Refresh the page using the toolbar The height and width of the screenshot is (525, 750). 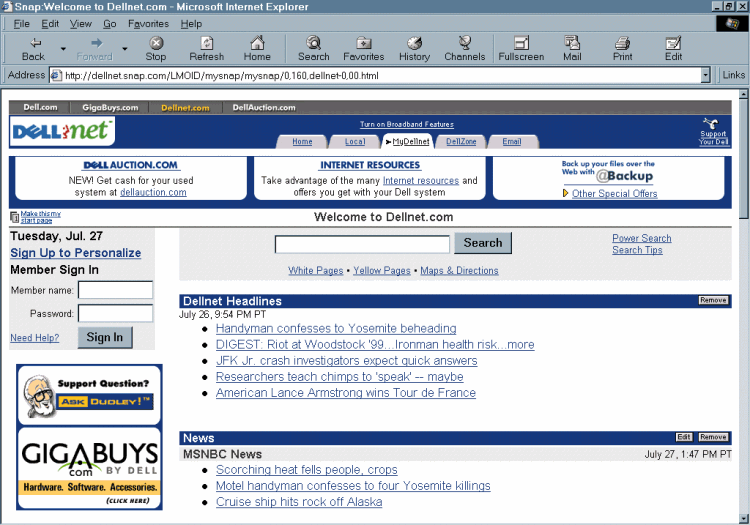207,48
